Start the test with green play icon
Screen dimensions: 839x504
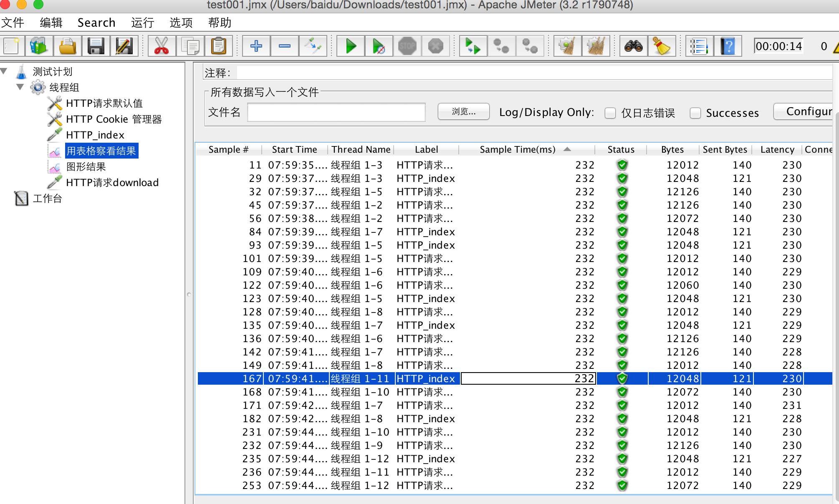pyautogui.click(x=351, y=46)
